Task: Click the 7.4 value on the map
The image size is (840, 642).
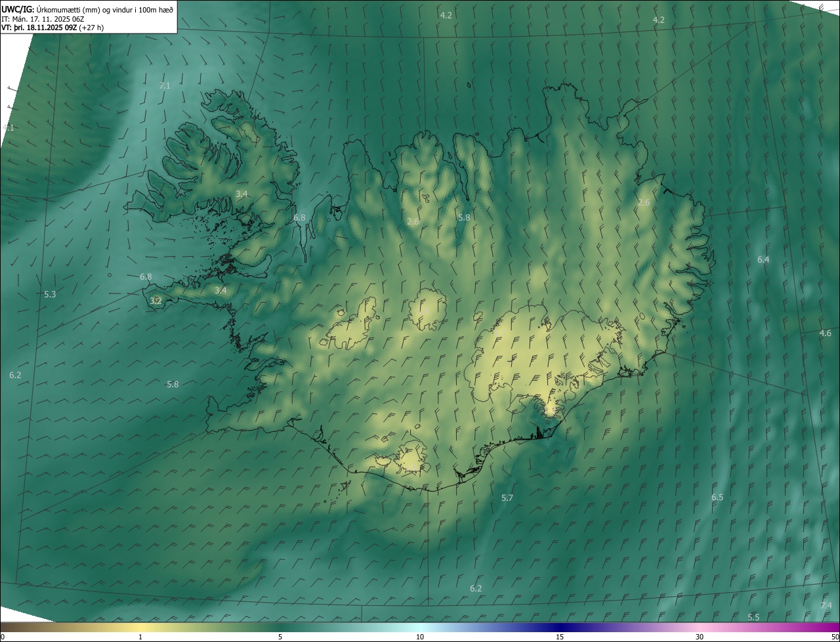Action: pyautogui.click(x=826, y=605)
